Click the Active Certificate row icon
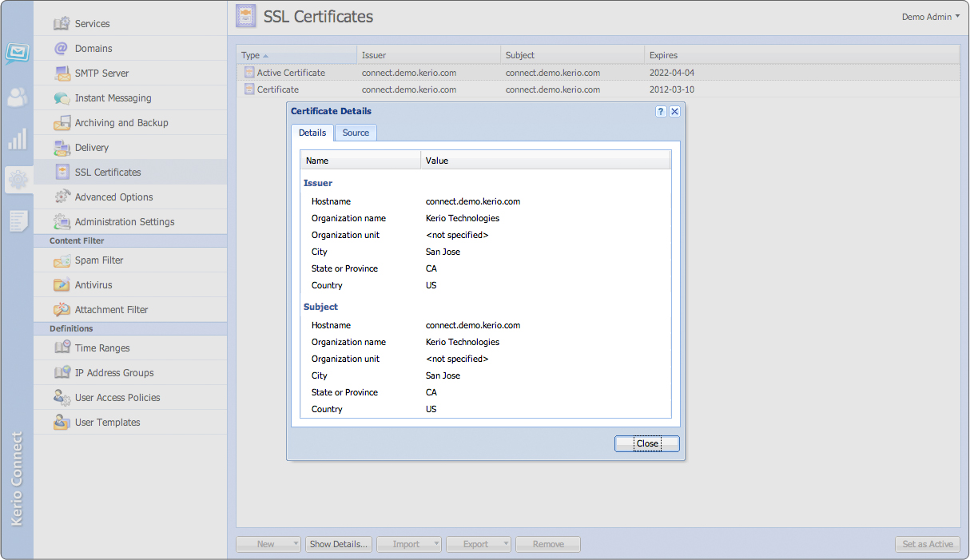The height and width of the screenshot is (560, 970). 249,73
